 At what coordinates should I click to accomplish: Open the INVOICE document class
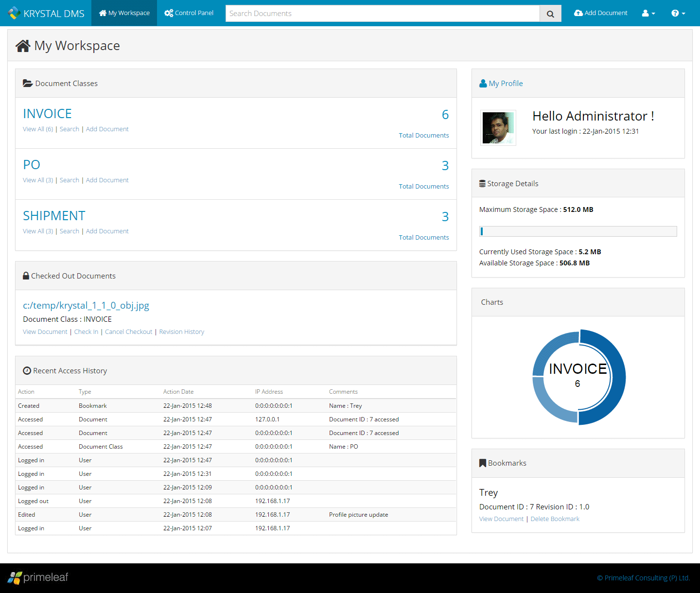click(x=47, y=114)
